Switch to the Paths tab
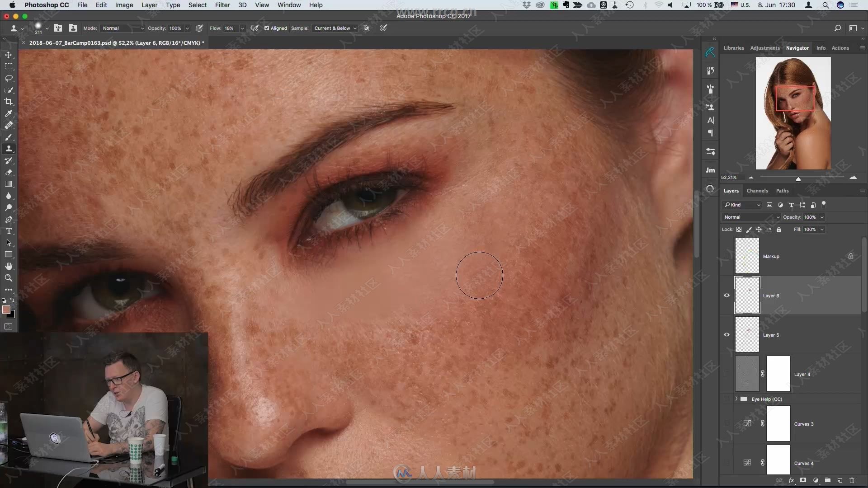Image resolution: width=868 pixels, height=488 pixels. 782,191
